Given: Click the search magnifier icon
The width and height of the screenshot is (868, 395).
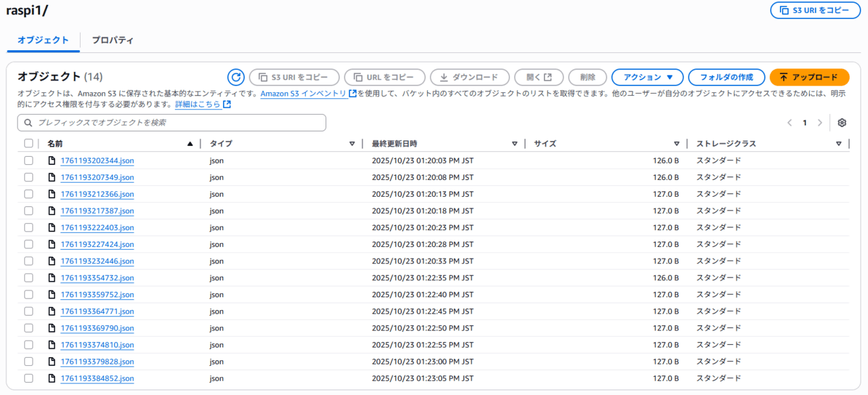Looking at the screenshot, I should 28,123.
